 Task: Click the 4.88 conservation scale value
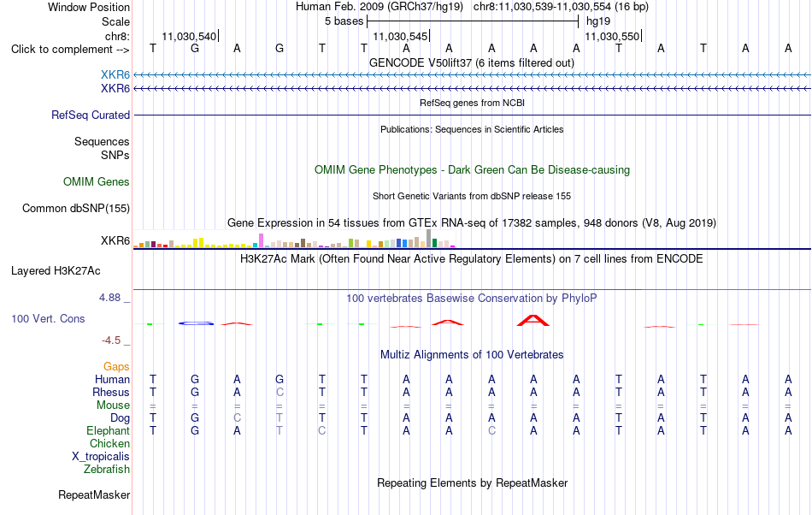(x=109, y=298)
